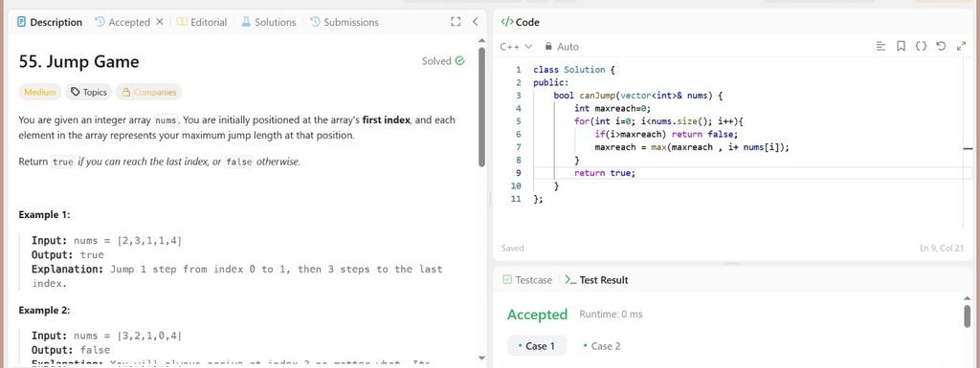This screenshot has height=368, width=980.
Task: Open the Editorial tab
Action: tap(201, 22)
